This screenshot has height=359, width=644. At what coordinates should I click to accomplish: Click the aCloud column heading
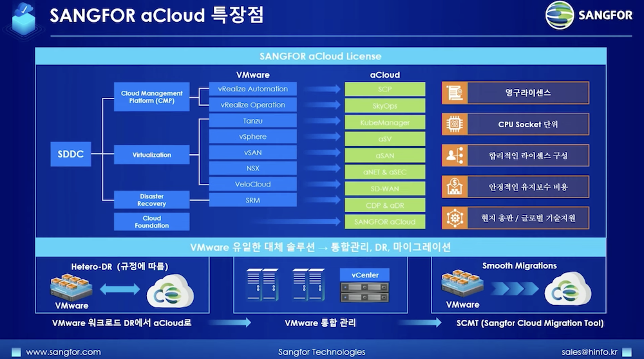385,75
